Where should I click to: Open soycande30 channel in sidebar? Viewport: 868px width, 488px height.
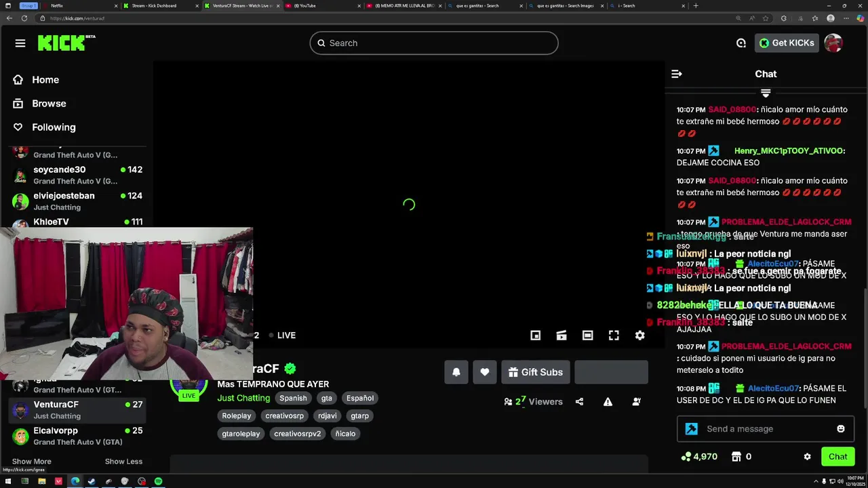pos(76,175)
